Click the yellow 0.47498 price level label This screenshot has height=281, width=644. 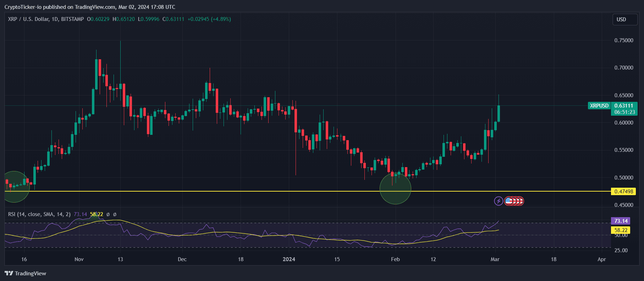pos(623,192)
